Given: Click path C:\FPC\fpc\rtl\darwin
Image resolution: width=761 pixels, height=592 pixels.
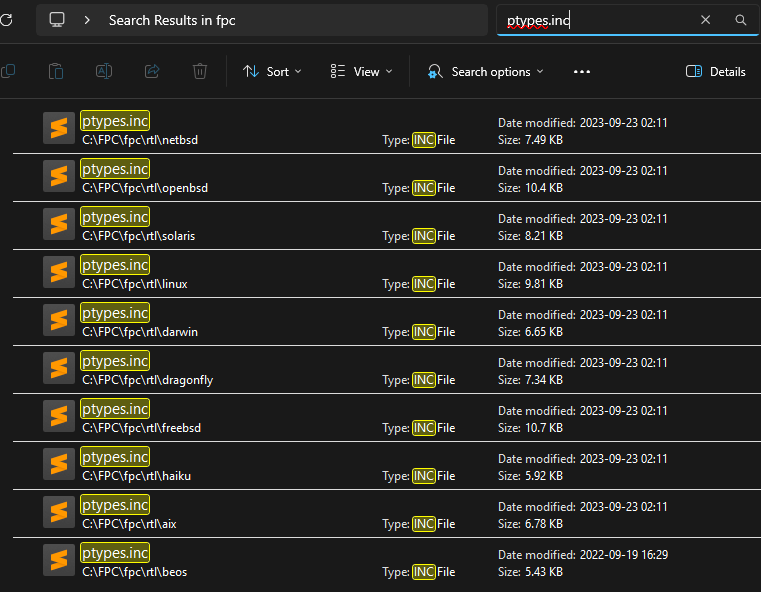Looking at the screenshot, I should pyautogui.click(x=140, y=332).
